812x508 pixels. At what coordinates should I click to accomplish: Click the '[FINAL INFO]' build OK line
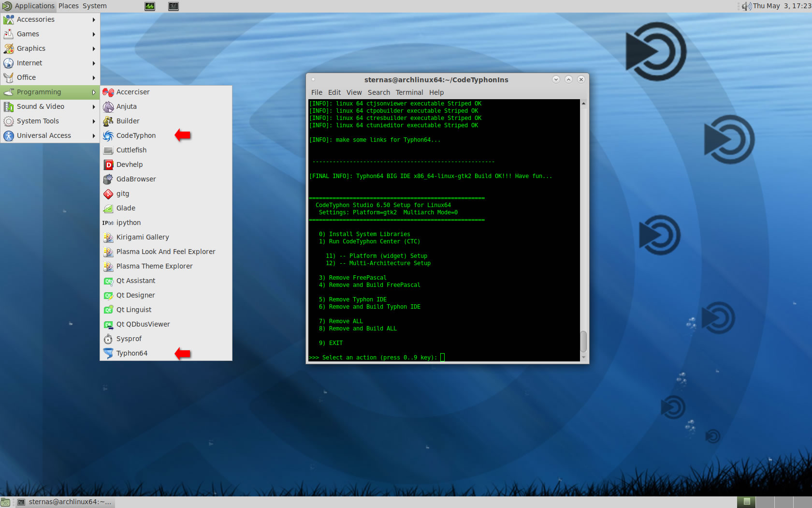(430, 176)
